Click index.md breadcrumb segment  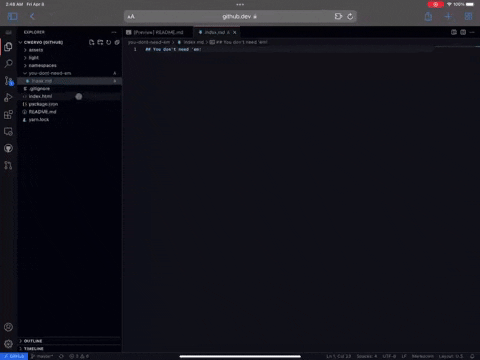[x=191, y=42]
